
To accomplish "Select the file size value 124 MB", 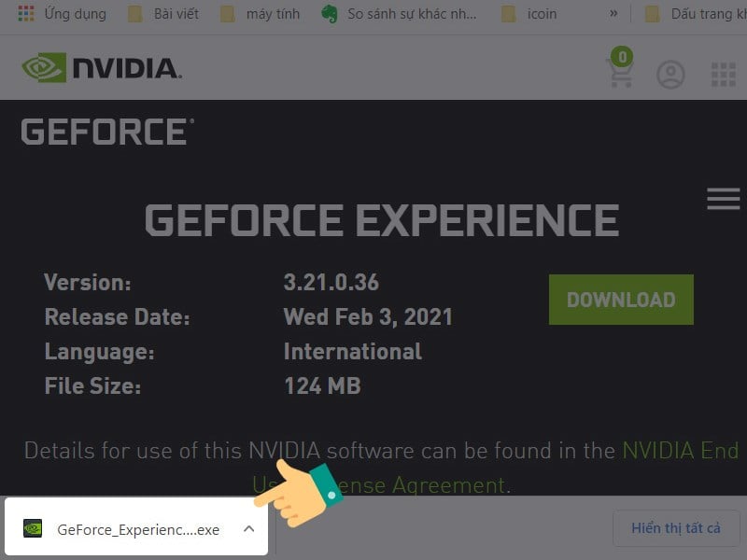I will tap(322, 385).
